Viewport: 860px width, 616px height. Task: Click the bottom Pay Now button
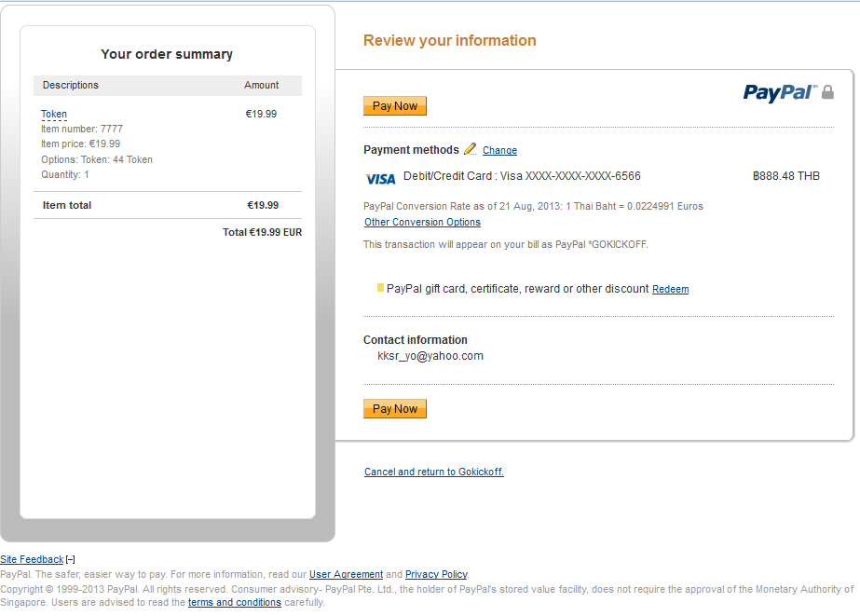395,409
